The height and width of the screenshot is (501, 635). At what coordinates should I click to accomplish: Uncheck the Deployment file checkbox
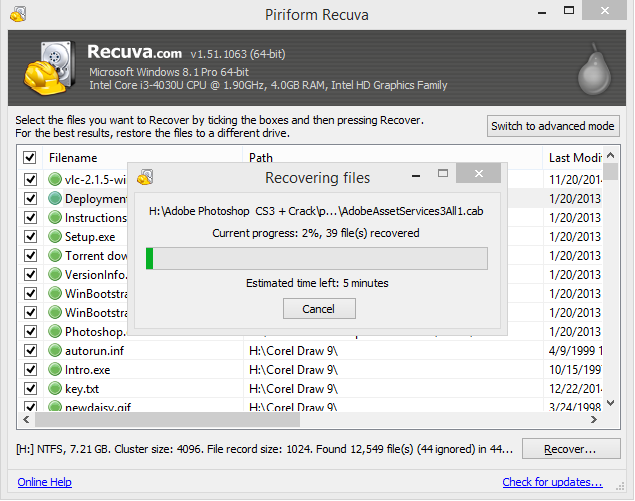click(30, 198)
